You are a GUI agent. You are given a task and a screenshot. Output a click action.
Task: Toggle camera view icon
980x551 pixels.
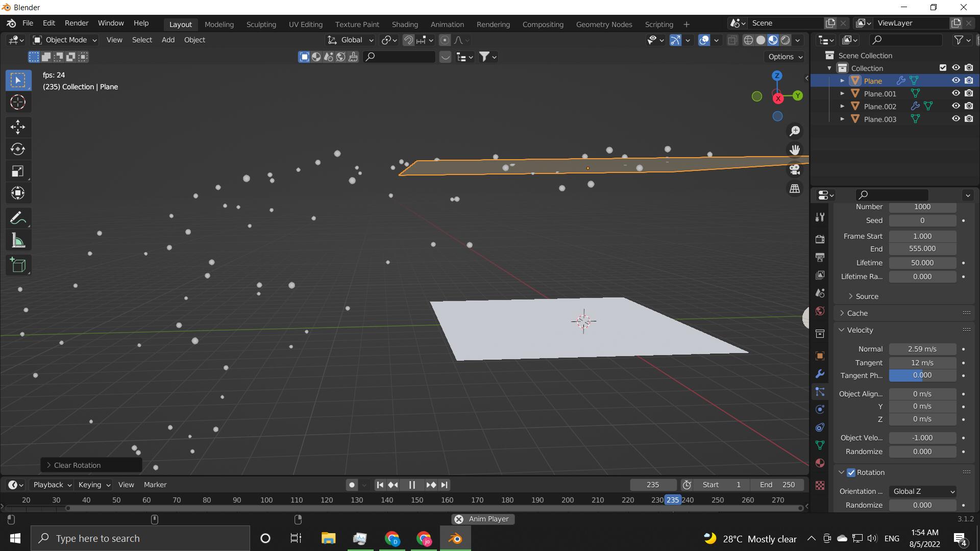[x=795, y=169]
